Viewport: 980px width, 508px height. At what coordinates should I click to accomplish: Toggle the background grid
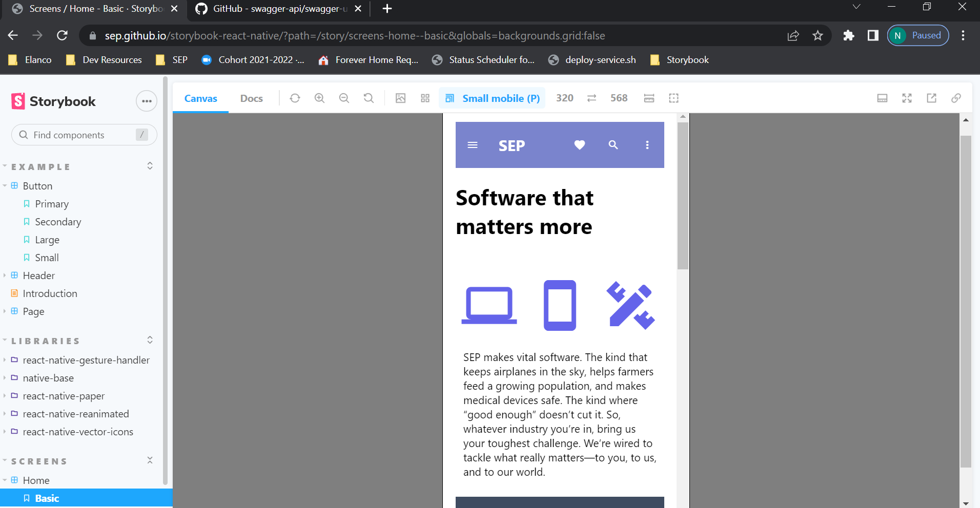(425, 98)
